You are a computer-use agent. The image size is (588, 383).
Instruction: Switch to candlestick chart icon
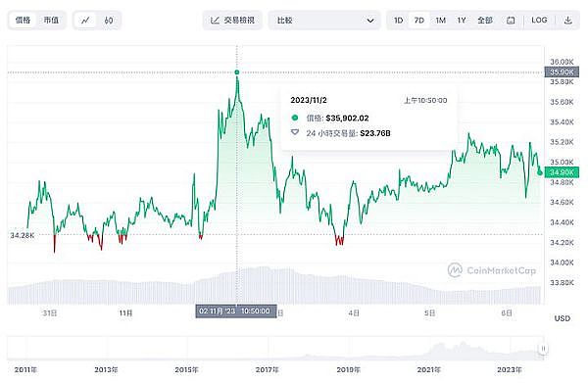109,21
